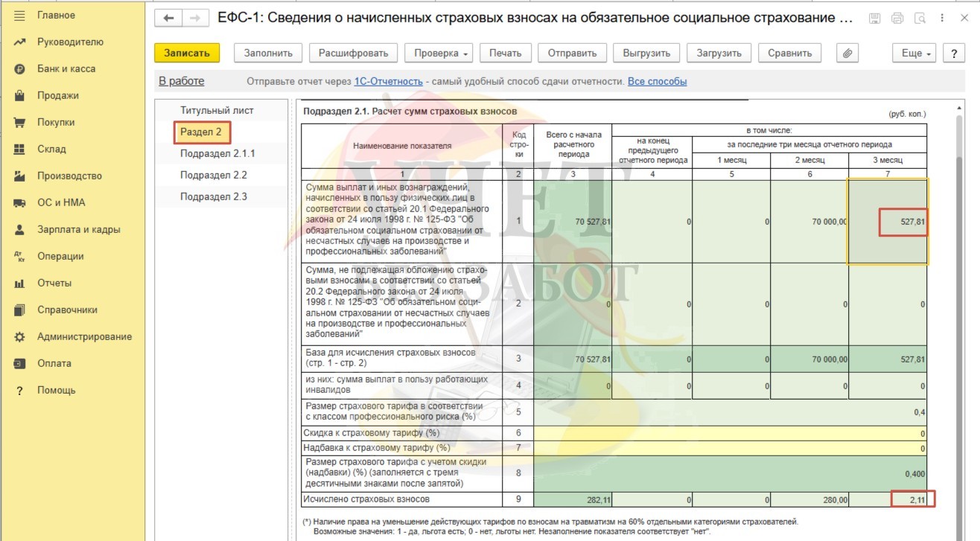Open Банк и касса menu item

point(66,68)
